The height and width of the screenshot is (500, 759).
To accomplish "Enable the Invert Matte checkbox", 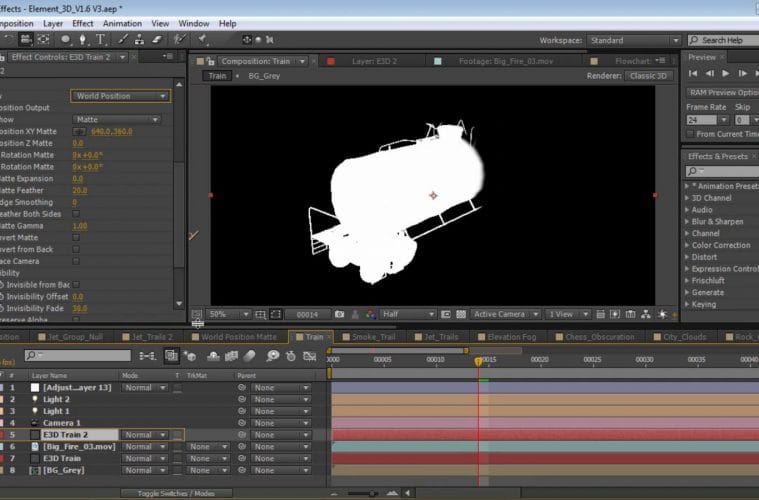I will (76, 238).
